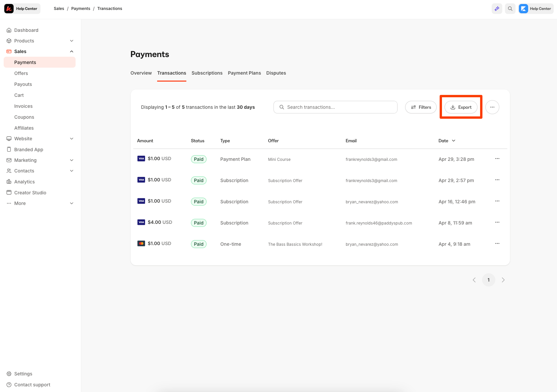Click the Export button

461,107
